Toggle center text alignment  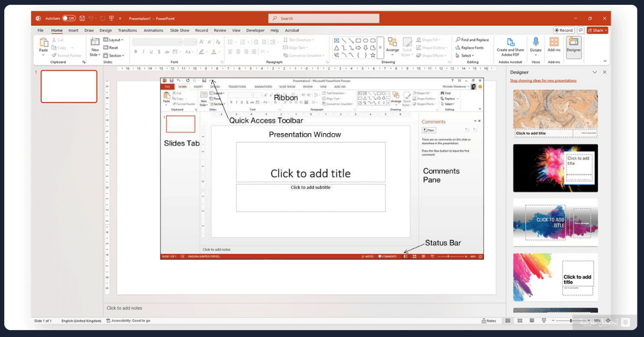(x=238, y=52)
